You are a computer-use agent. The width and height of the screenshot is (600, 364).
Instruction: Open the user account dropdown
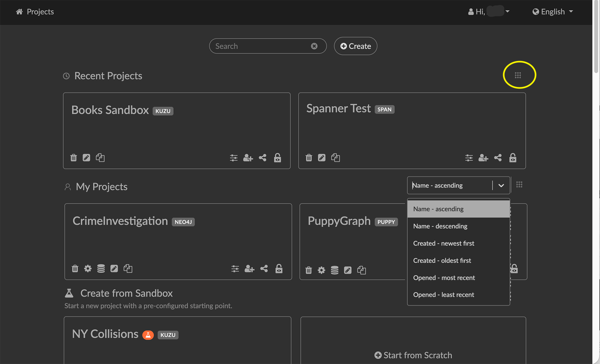[489, 12]
